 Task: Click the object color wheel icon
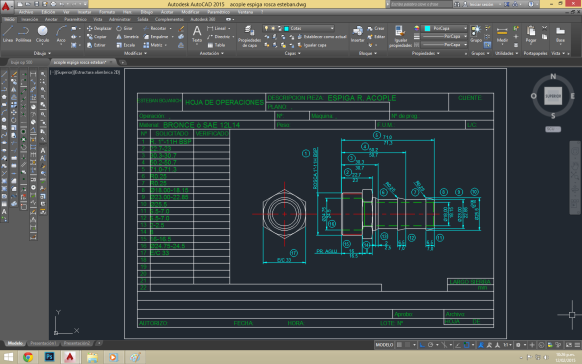tap(417, 29)
